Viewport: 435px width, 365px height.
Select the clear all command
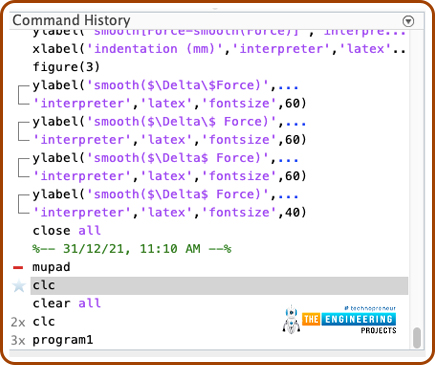67,303
